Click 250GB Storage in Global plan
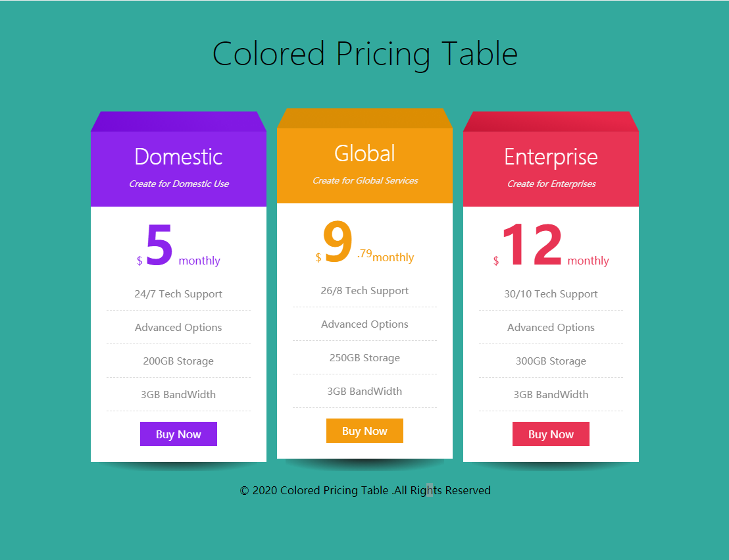 pos(364,358)
